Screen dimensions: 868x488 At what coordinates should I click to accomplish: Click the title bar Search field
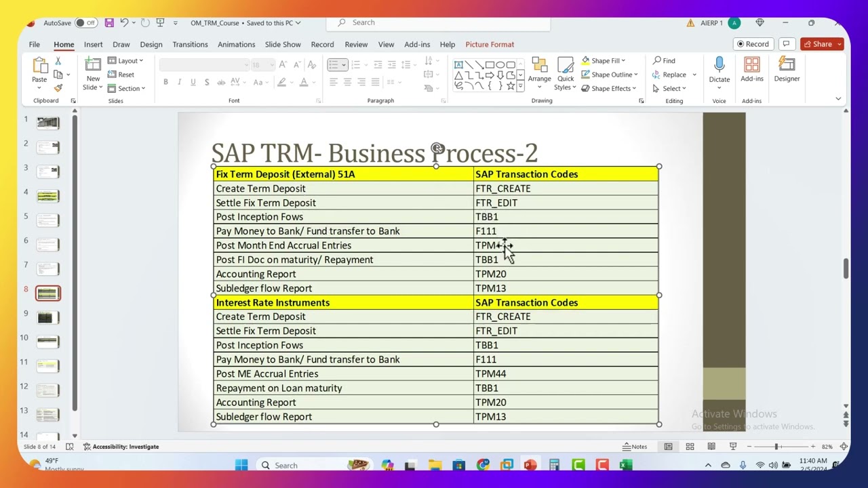pos(437,22)
